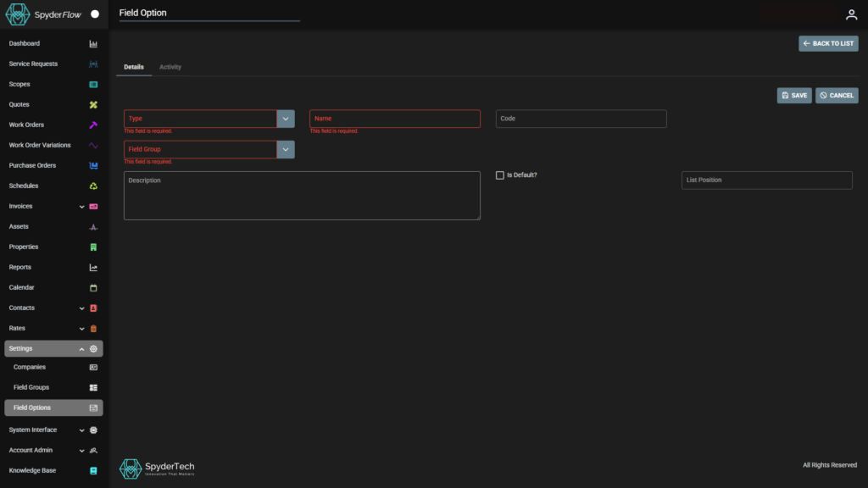
Task: Open the Type dropdown arrow
Action: click(286, 119)
